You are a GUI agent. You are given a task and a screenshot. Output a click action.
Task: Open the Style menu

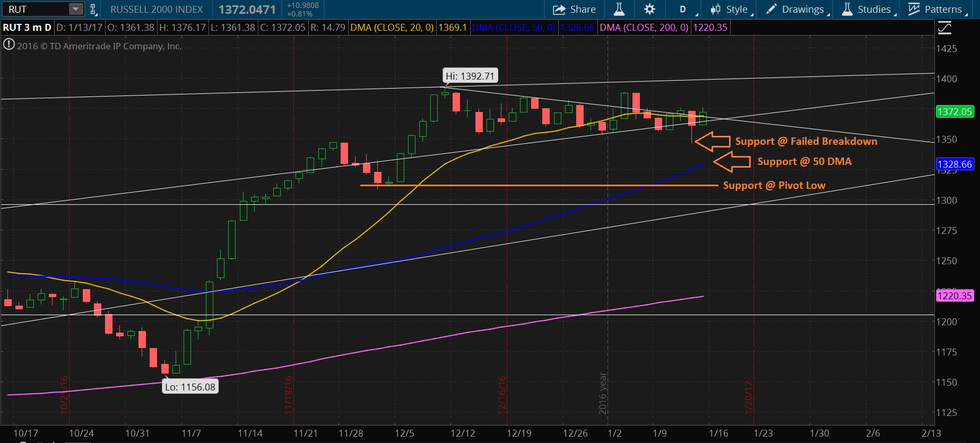(x=731, y=10)
